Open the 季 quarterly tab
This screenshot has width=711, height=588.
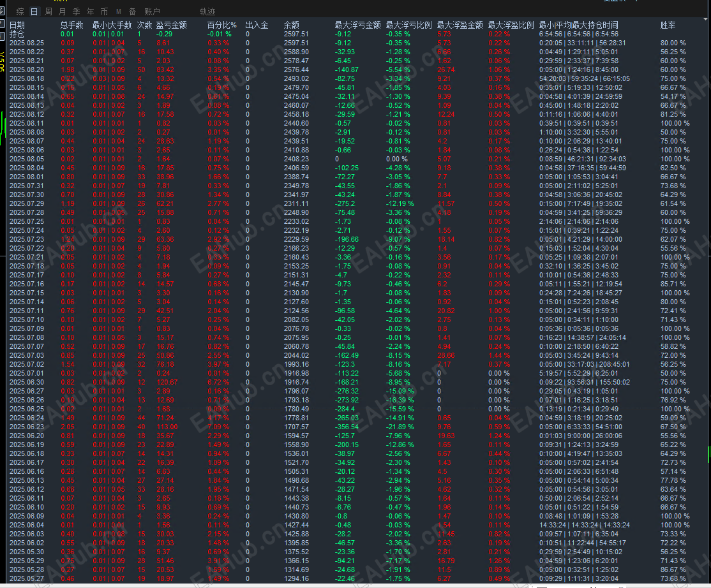(x=76, y=11)
